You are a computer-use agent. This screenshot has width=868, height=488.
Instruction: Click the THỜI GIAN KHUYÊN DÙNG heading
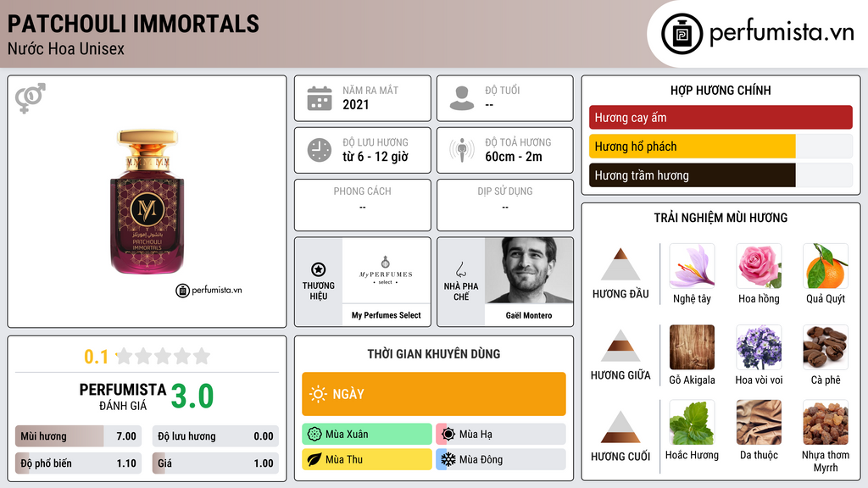tap(434, 353)
